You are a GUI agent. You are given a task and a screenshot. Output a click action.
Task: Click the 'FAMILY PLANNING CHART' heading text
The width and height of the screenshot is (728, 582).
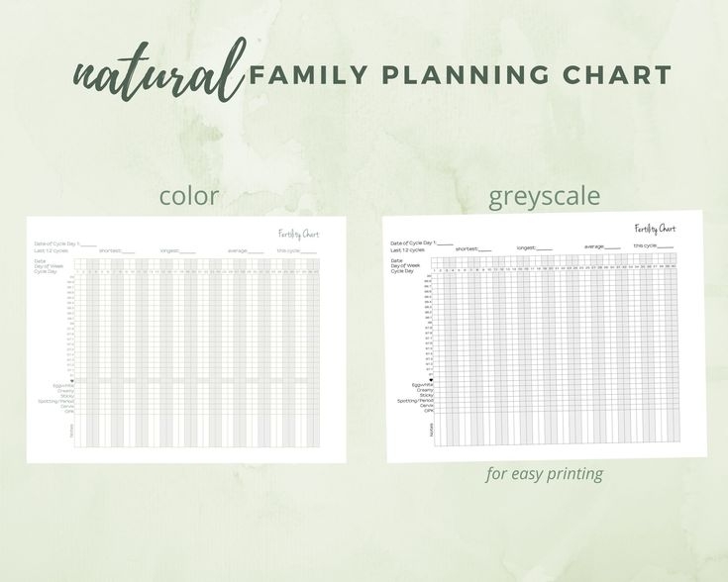tap(460, 76)
